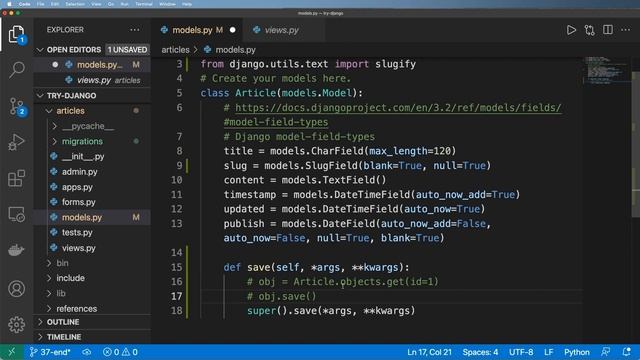Click publish to cloud sync icon
This screenshot has height=360, width=640.
(x=87, y=352)
